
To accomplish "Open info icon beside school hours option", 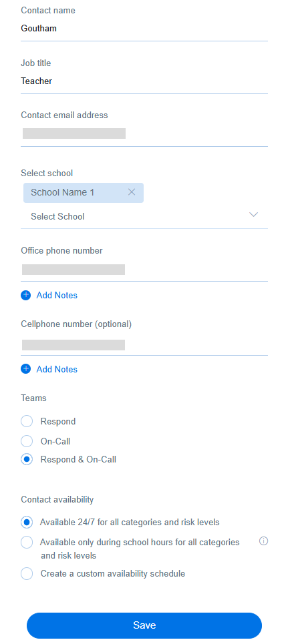I will tap(264, 541).
